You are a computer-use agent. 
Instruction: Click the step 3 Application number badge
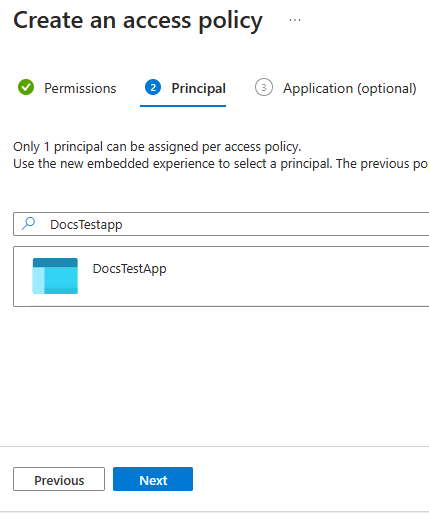point(264,87)
